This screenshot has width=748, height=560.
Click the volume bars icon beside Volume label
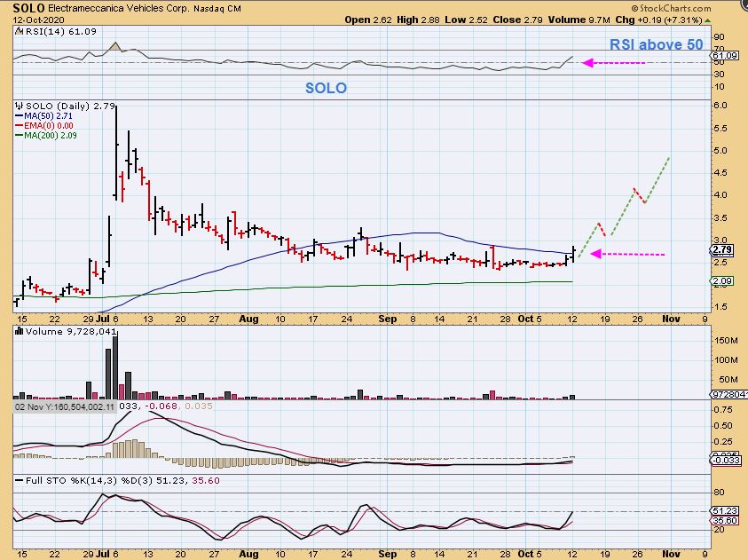coord(20,331)
